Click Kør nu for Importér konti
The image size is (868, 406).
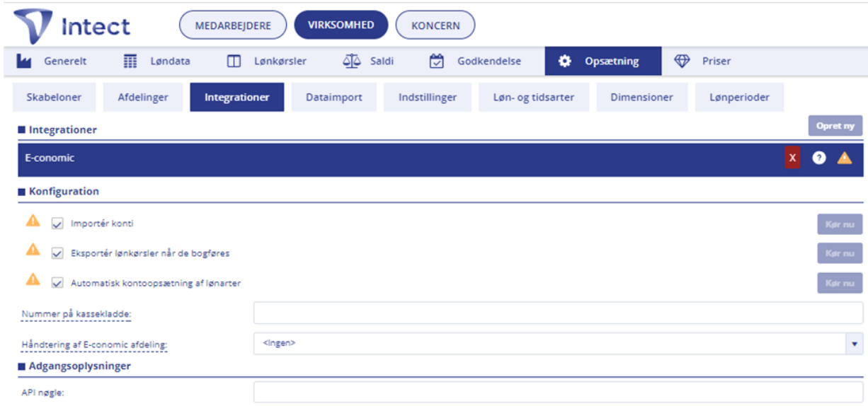coord(840,224)
